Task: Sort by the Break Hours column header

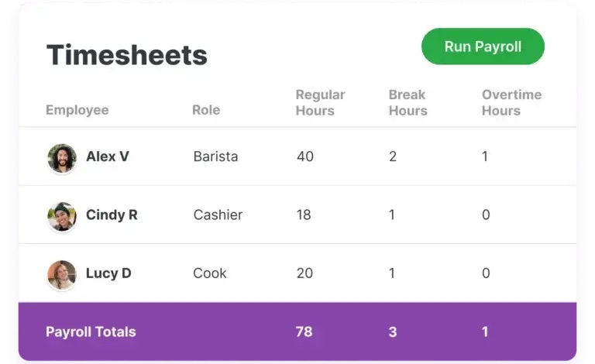Action: [x=408, y=102]
